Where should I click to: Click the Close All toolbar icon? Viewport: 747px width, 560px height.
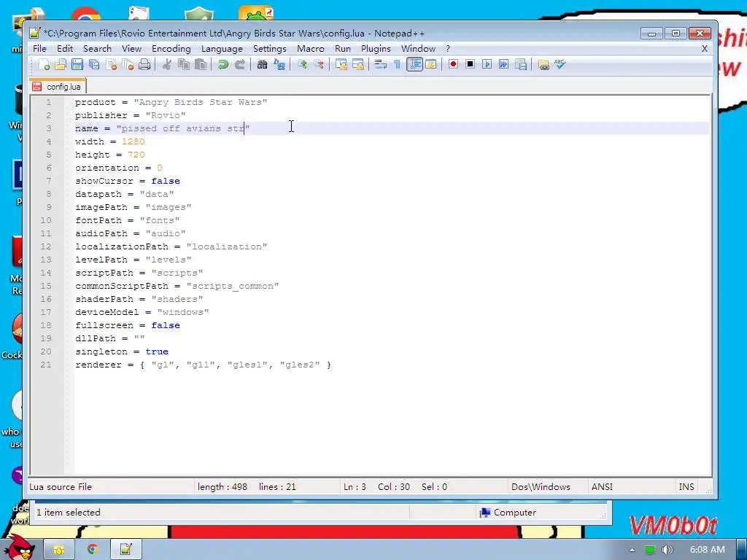pyautogui.click(x=128, y=64)
